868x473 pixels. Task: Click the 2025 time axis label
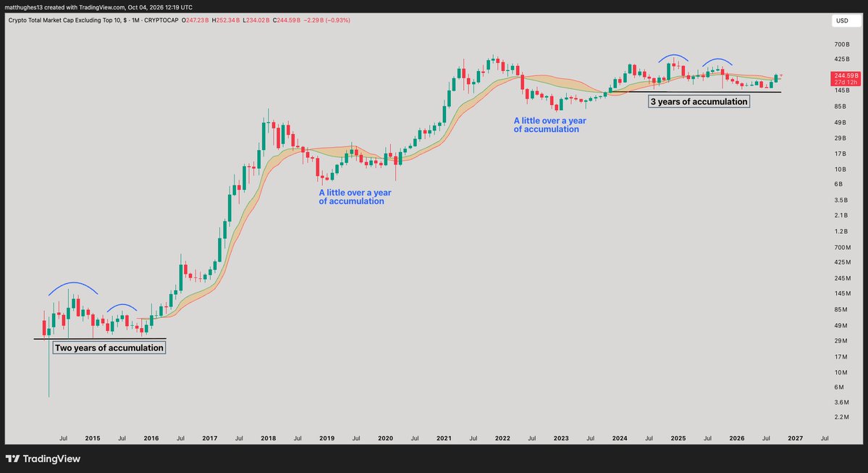[678, 438]
